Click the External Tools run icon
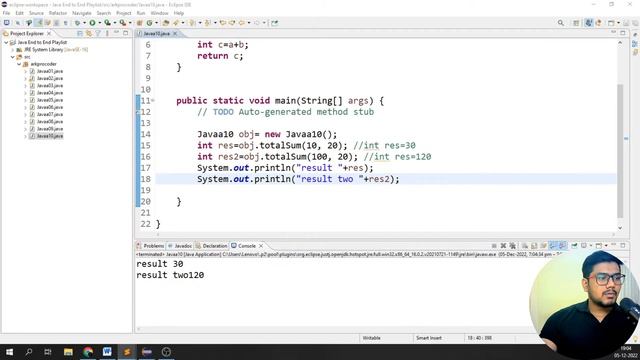640x360 pixels. click(122, 23)
